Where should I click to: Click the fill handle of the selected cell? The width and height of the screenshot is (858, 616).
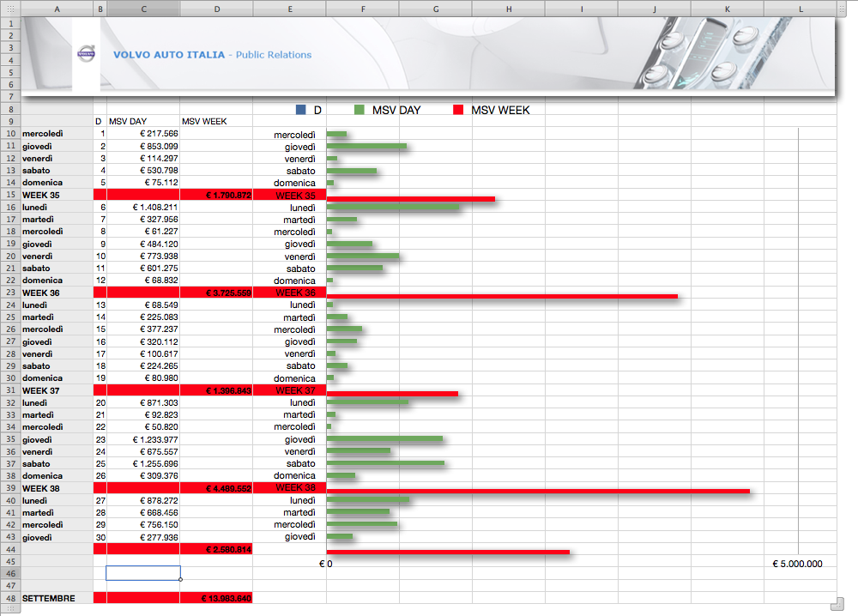pyautogui.click(x=180, y=579)
